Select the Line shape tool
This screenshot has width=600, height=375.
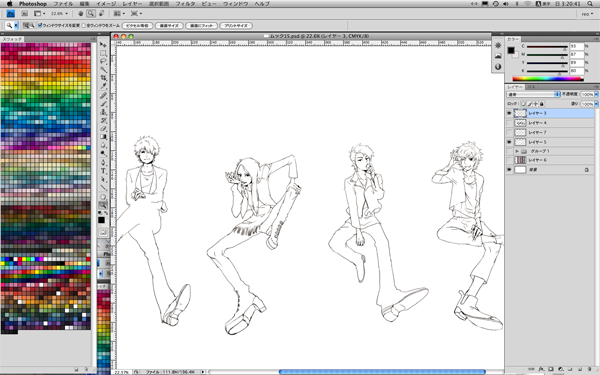coord(103,188)
